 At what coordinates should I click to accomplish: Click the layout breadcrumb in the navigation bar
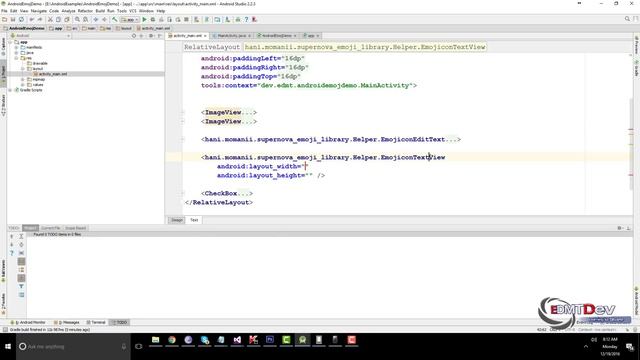point(124,29)
